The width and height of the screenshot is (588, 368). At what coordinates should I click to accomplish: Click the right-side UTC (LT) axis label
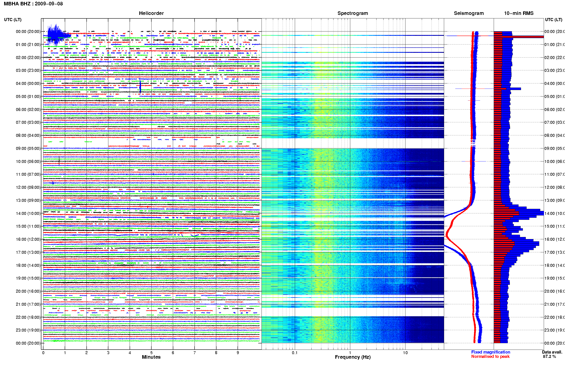pos(553,19)
